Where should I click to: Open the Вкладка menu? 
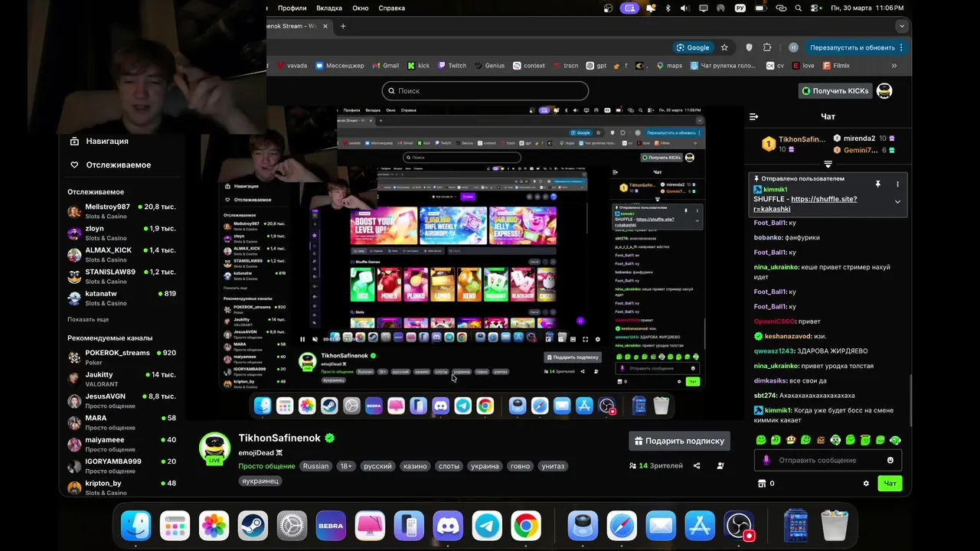(x=329, y=8)
